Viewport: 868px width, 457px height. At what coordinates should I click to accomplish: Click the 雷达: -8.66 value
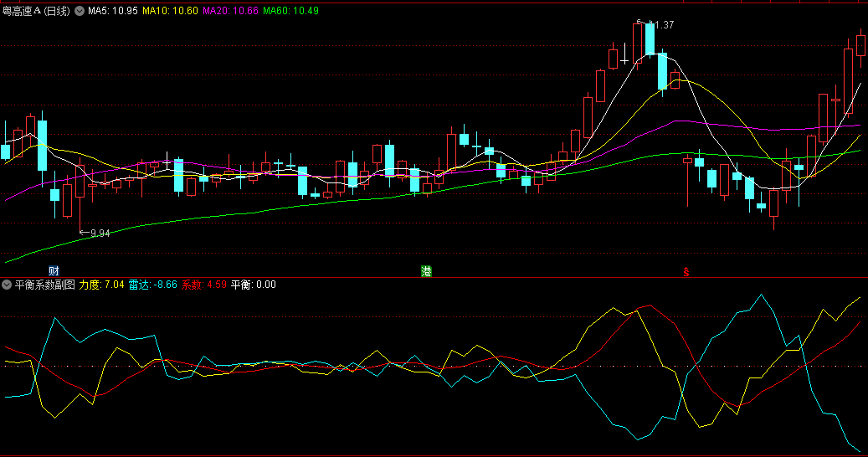[153, 285]
